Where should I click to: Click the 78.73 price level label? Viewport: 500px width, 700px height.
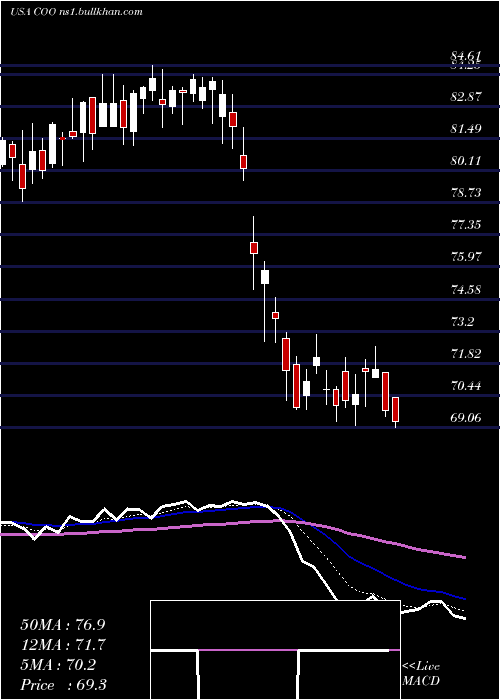[x=466, y=193]
